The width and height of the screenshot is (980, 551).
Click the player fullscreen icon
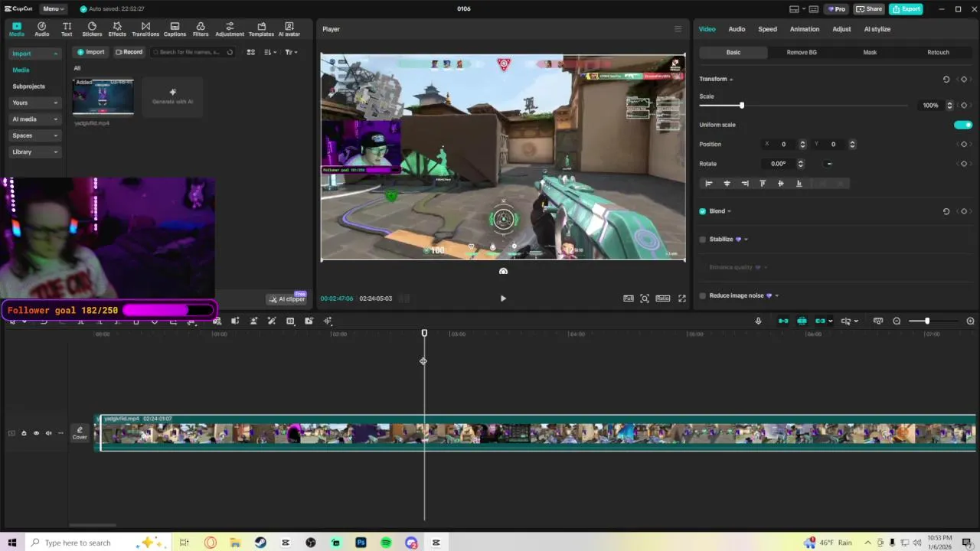tap(681, 298)
